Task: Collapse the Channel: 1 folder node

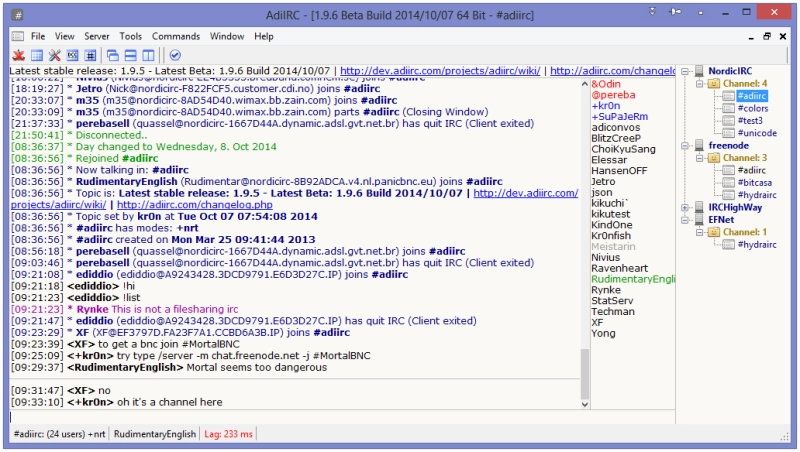Action: coord(699,233)
